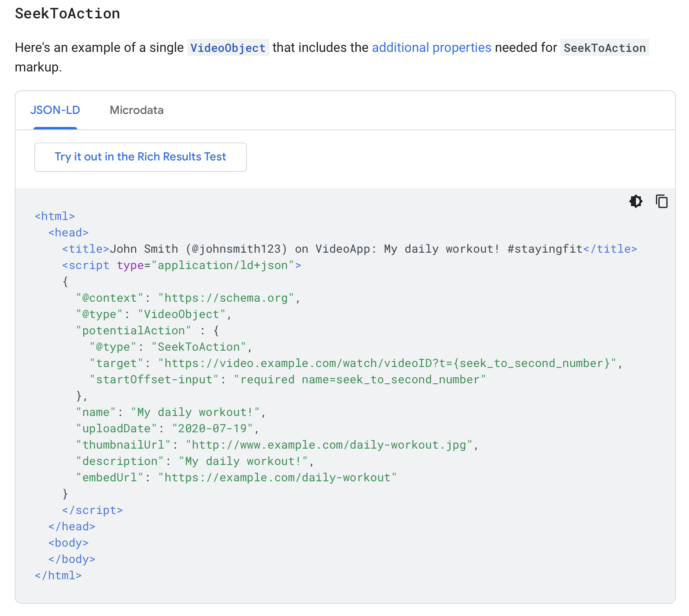This screenshot has height=616, width=689.
Task: Click the inline SeekToAction code in the paragraph
Action: (x=604, y=48)
